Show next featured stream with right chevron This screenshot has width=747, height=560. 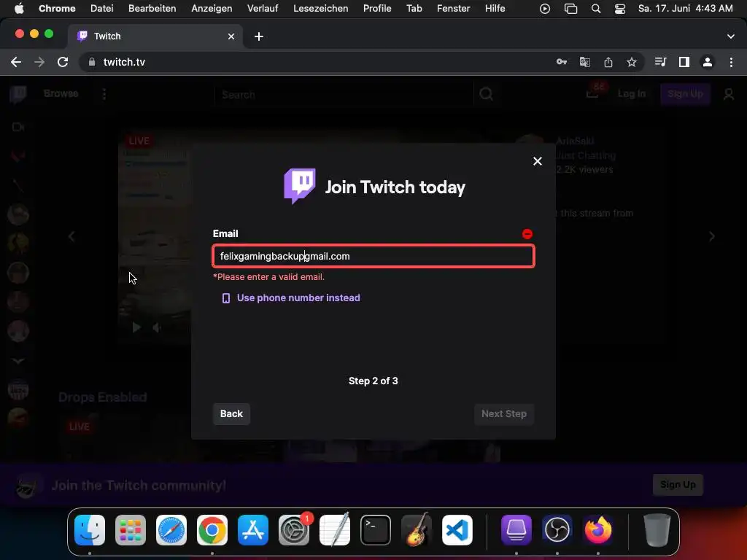coord(712,237)
